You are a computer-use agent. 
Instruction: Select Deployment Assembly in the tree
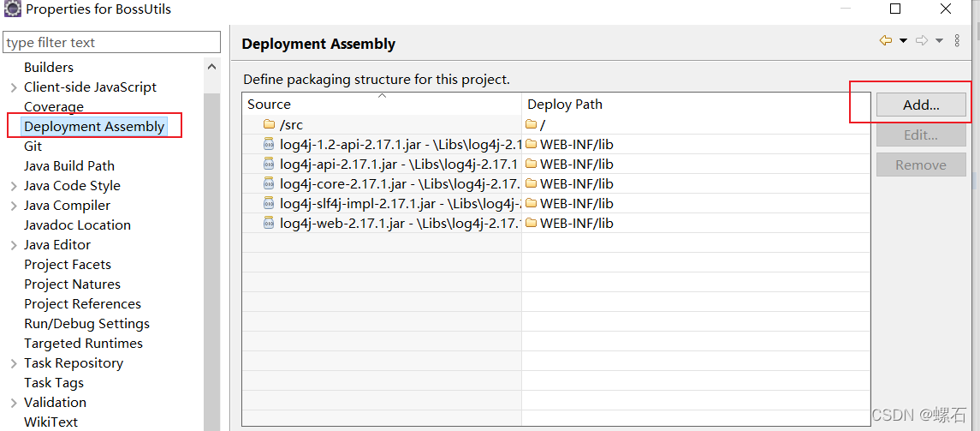click(x=94, y=126)
